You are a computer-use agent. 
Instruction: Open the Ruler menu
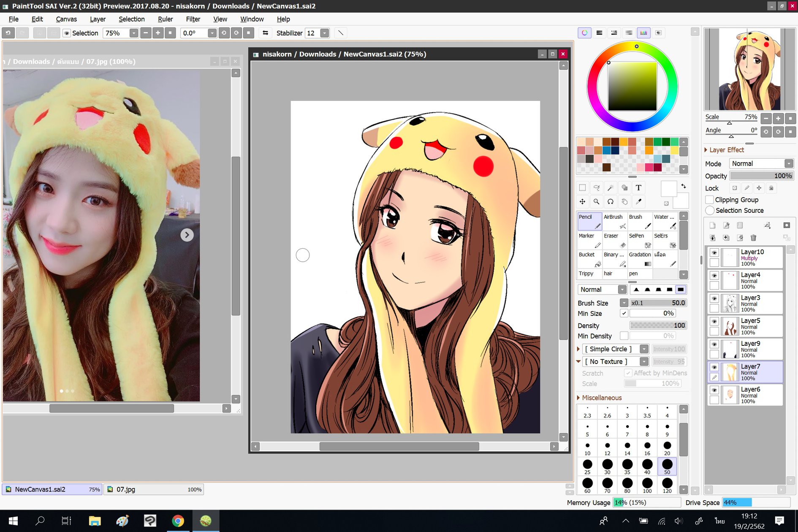point(165,19)
